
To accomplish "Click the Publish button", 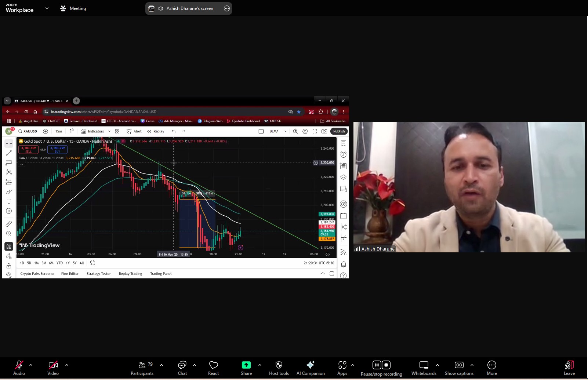I will coord(339,131).
